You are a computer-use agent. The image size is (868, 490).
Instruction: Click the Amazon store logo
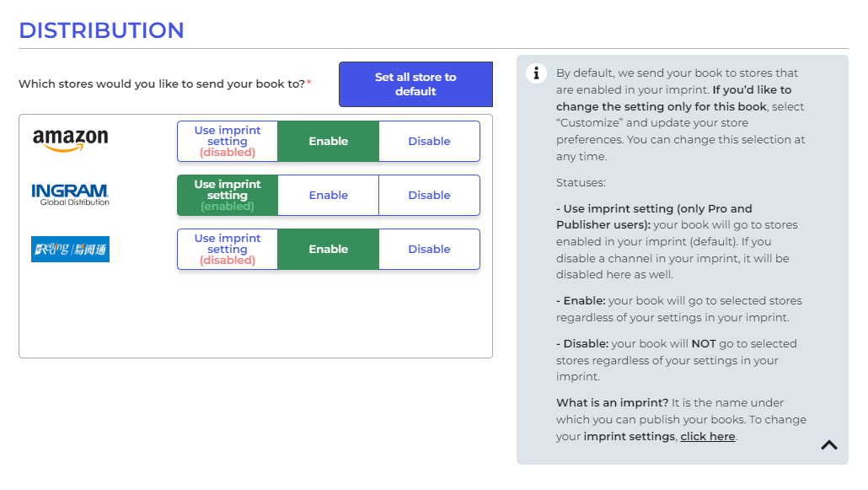click(71, 139)
